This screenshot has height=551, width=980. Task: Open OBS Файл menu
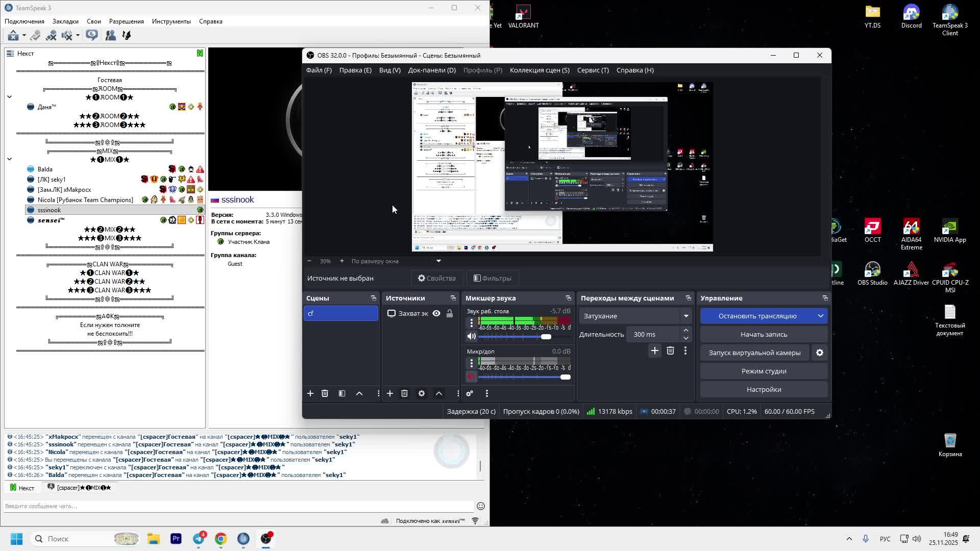[319, 70]
